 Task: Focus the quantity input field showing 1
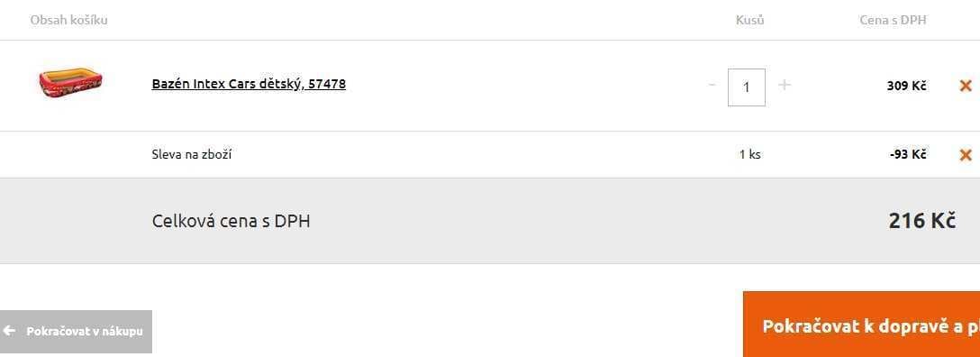coord(746,87)
